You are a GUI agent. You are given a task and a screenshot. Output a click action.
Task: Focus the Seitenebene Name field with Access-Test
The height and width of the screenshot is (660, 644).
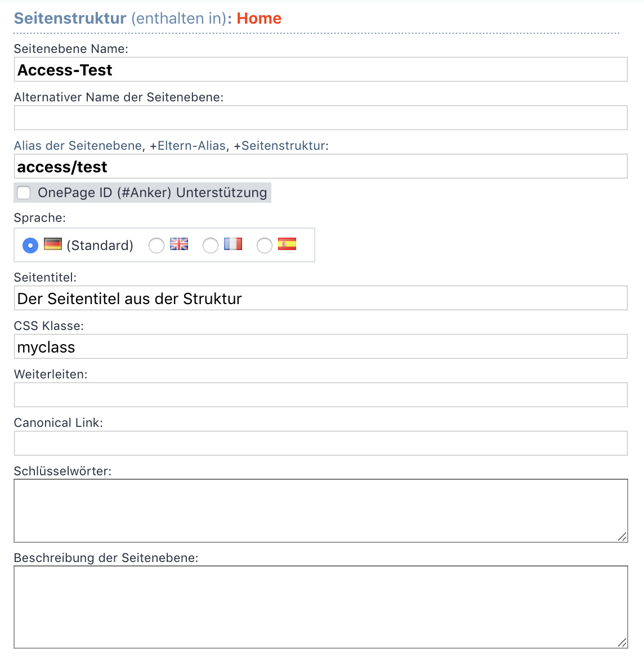[320, 69]
